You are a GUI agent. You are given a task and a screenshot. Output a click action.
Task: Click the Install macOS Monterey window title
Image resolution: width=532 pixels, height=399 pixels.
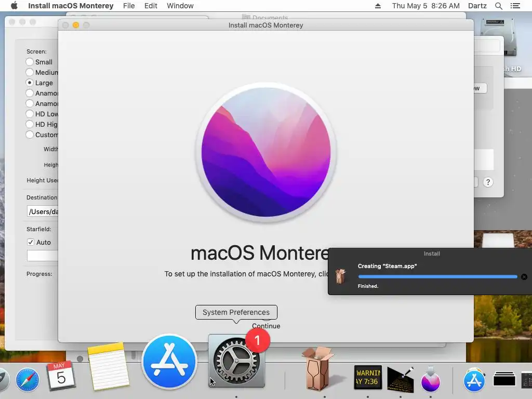(x=265, y=25)
